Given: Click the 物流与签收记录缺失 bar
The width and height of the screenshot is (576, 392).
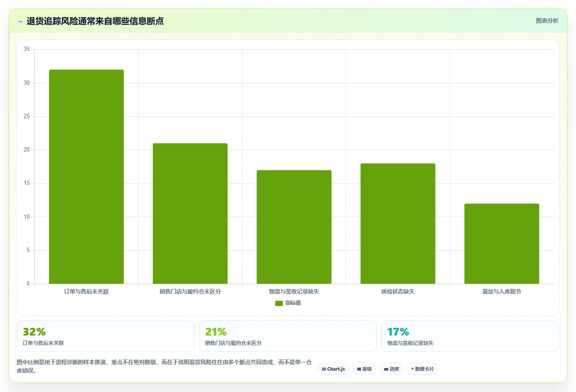Looking at the screenshot, I should point(294,227).
